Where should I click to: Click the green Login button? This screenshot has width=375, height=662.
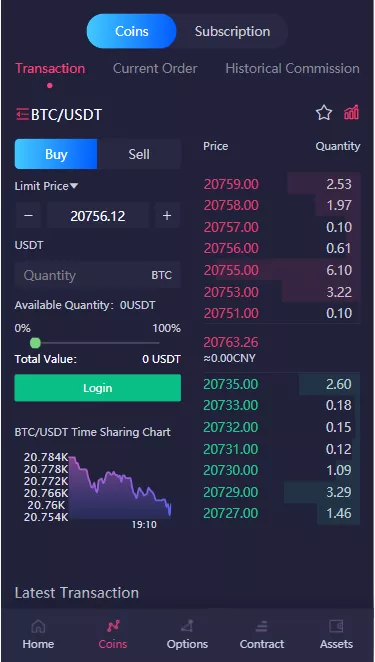98,388
